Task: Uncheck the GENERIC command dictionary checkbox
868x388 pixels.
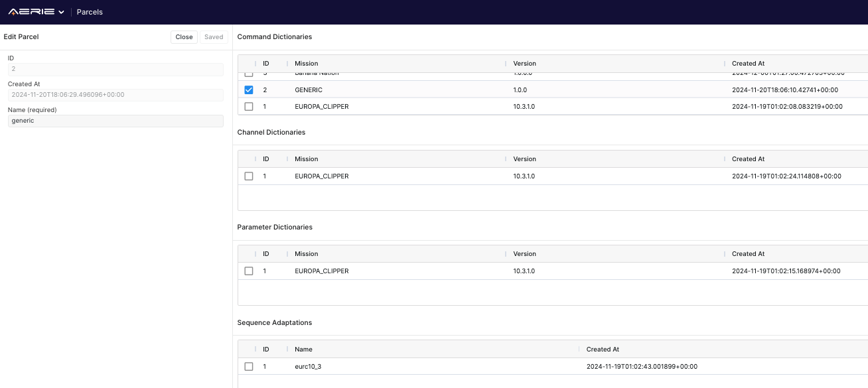Action: [x=248, y=89]
